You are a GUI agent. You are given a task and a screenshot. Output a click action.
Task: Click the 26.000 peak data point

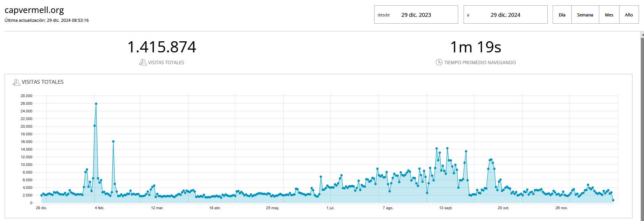click(96, 104)
